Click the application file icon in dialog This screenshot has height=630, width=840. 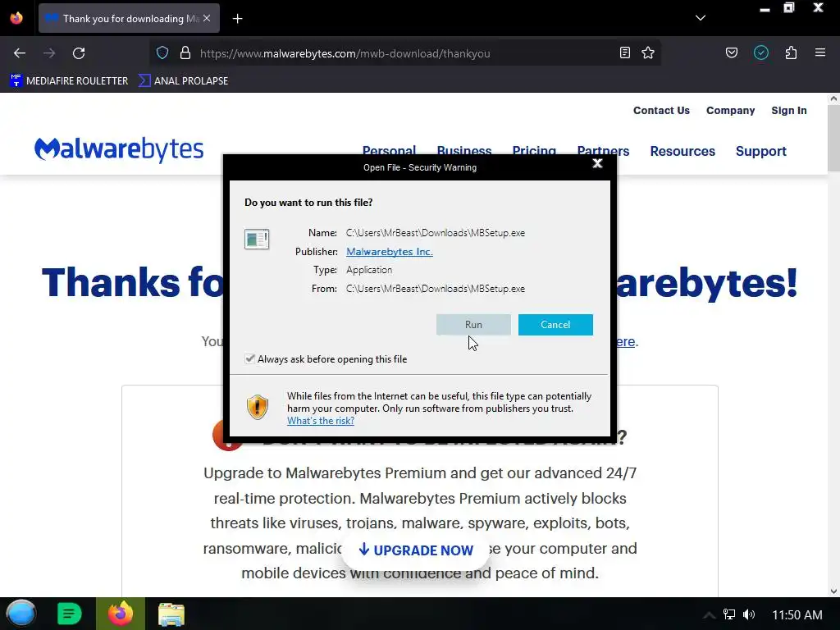257,239
